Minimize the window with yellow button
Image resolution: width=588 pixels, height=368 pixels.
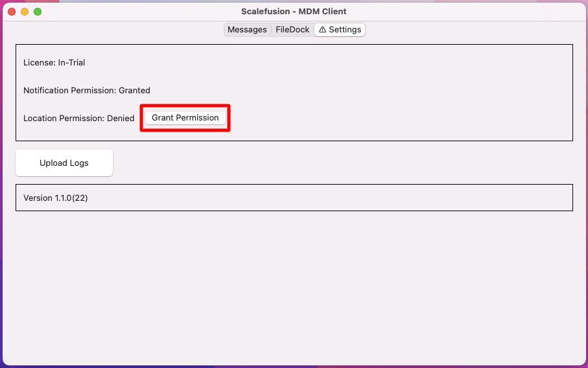point(25,12)
